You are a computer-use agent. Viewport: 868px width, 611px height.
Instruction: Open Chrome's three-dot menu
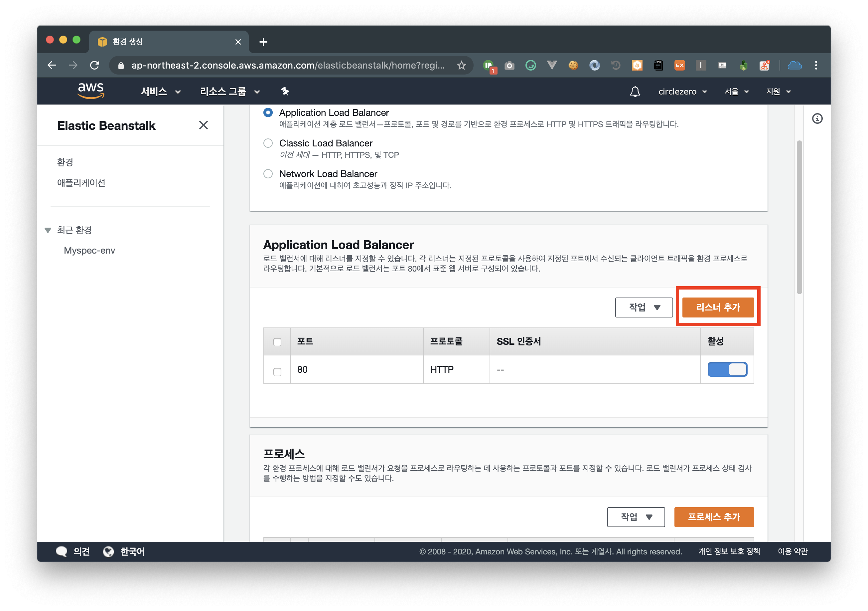816,66
